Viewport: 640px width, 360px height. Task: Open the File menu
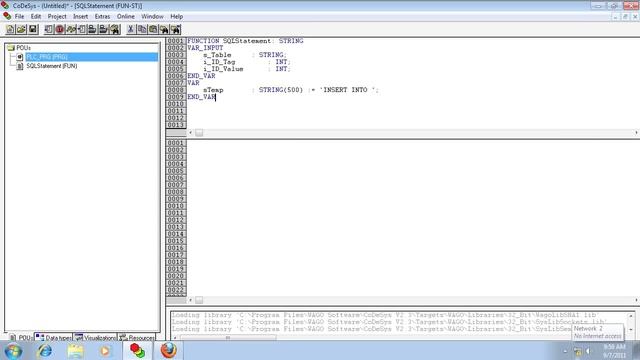point(19,16)
